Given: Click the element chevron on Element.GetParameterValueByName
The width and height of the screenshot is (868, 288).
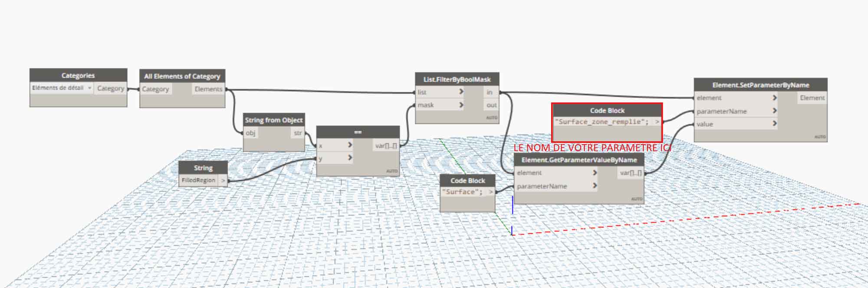Looking at the screenshot, I should pyautogui.click(x=595, y=173).
